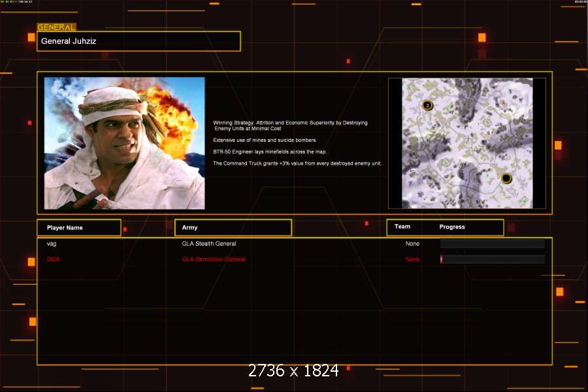The height and width of the screenshot is (392, 588).
Task: Click DGA's loading progress bar
Action: pos(493,259)
